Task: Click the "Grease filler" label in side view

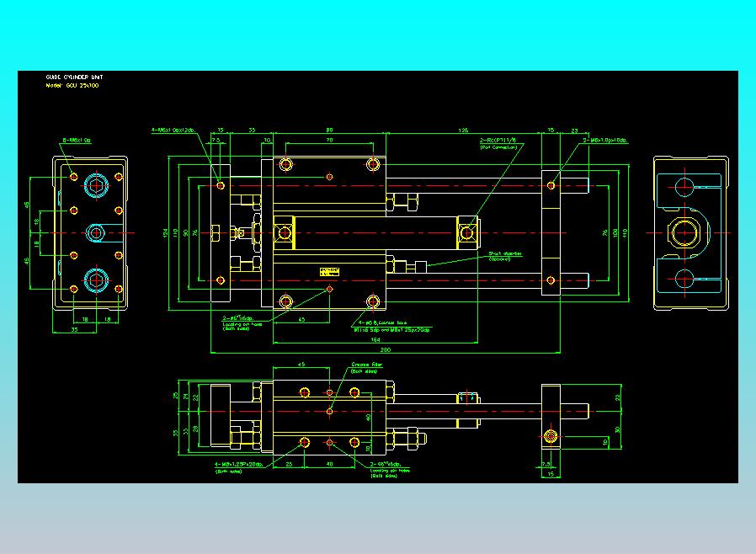Action: (366, 368)
